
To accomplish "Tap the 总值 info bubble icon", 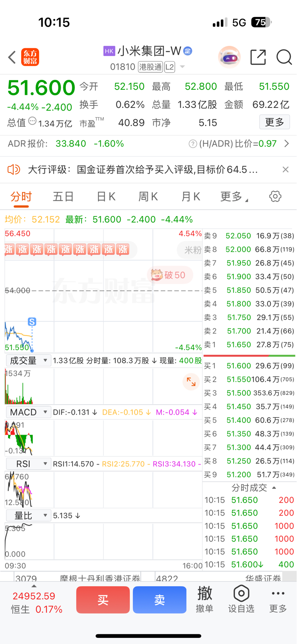I will [x=32, y=121].
